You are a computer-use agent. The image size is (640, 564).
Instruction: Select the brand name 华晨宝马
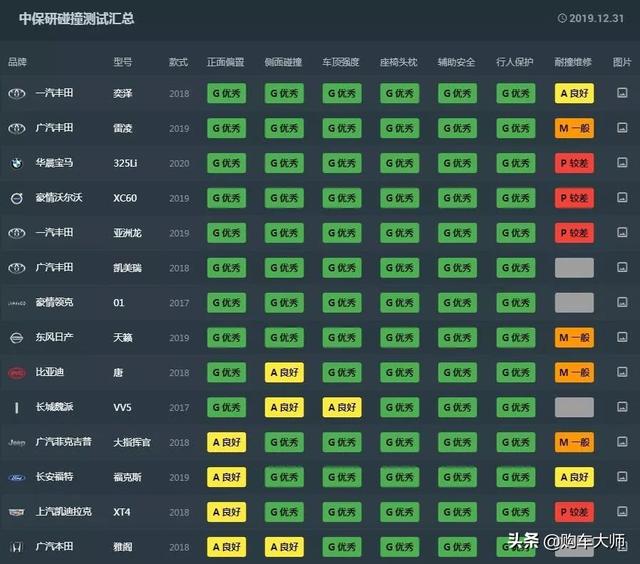(x=54, y=163)
